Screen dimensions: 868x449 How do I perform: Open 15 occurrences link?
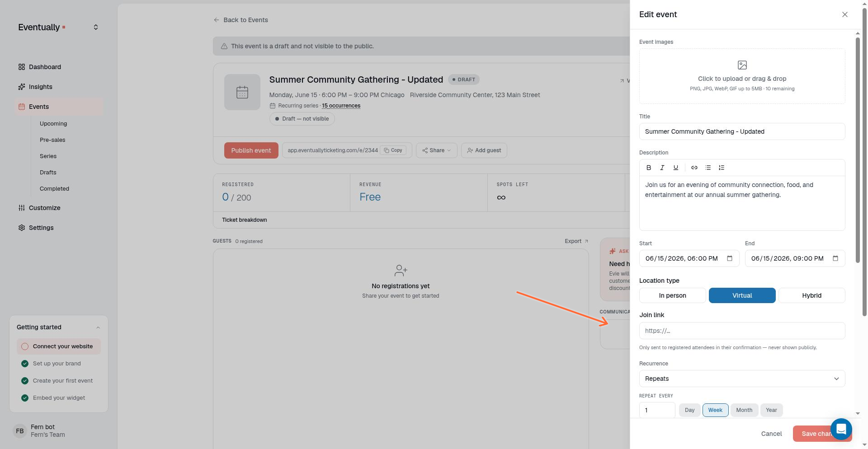[341, 106]
